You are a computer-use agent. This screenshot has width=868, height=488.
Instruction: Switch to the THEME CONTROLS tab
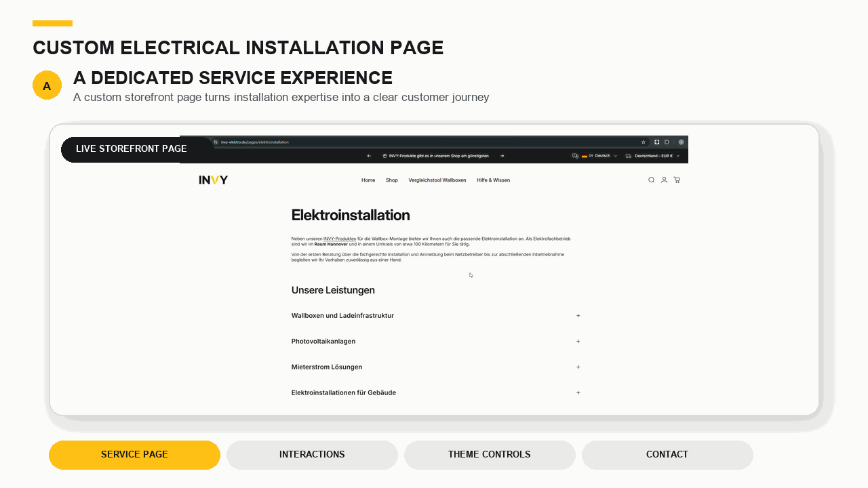[490, 455]
